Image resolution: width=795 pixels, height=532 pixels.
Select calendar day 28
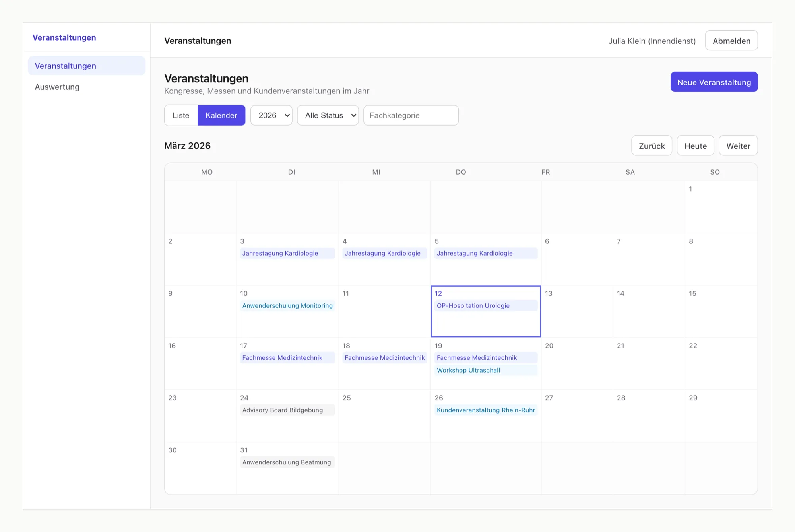point(649,416)
